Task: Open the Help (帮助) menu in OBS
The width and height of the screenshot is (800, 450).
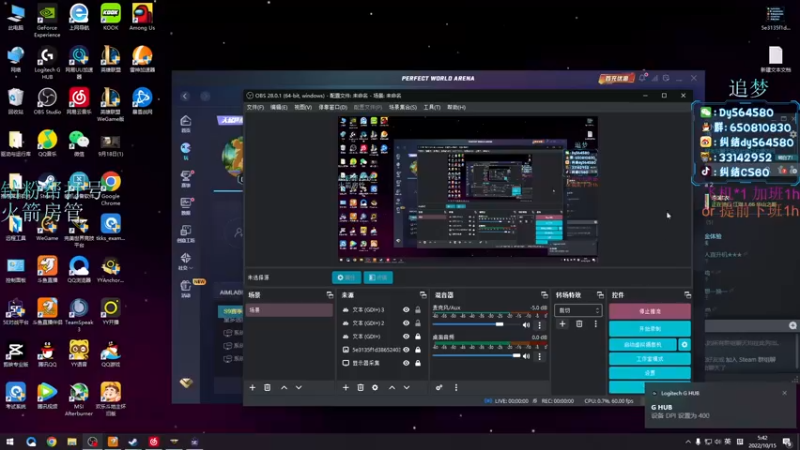Action: click(456, 107)
